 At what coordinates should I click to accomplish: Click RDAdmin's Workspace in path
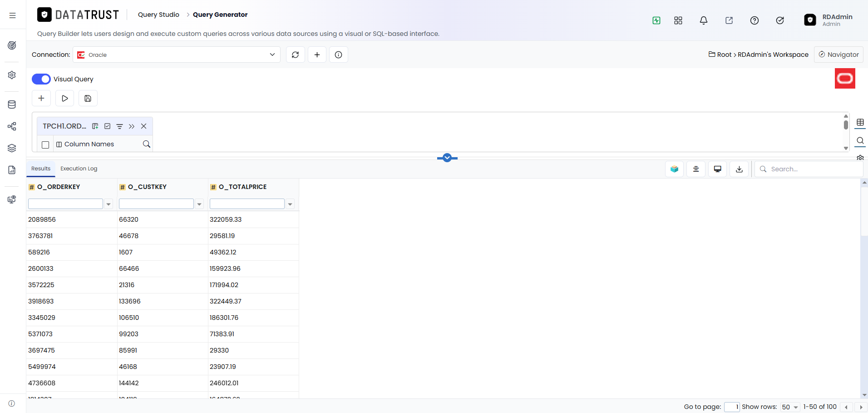pos(773,55)
